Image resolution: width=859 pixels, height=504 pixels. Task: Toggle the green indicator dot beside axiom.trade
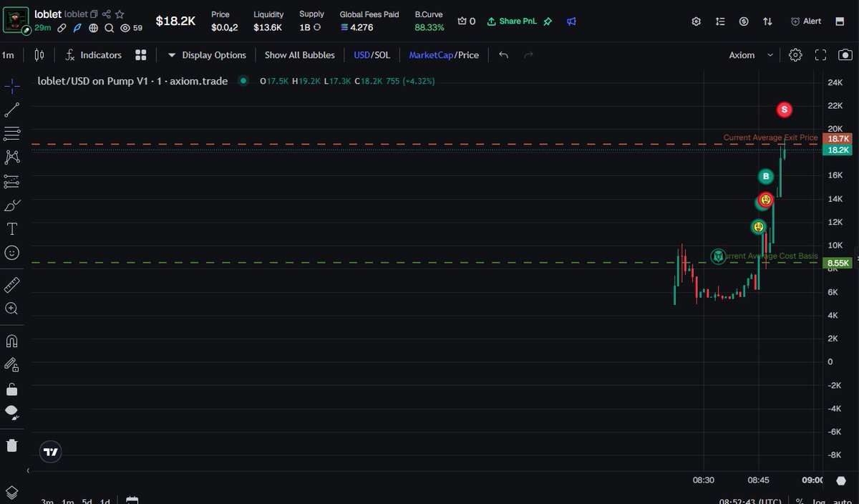tap(243, 81)
